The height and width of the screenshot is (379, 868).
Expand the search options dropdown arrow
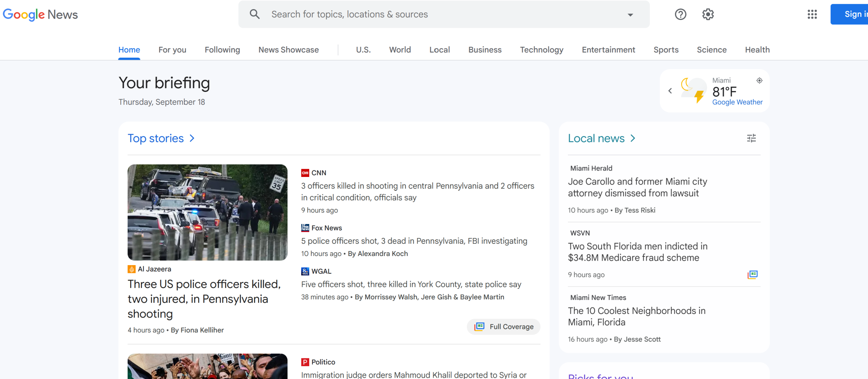click(x=630, y=15)
